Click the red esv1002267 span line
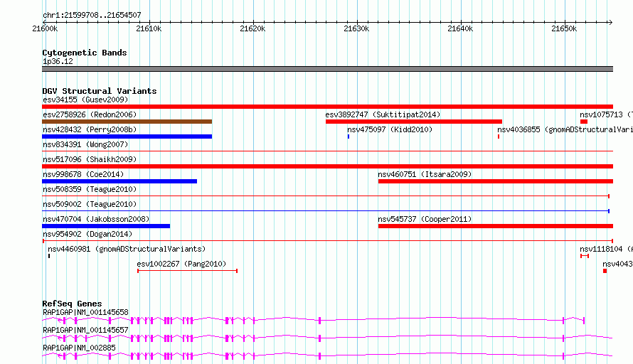Viewport: 633px width, 364px height. click(x=187, y=271)
